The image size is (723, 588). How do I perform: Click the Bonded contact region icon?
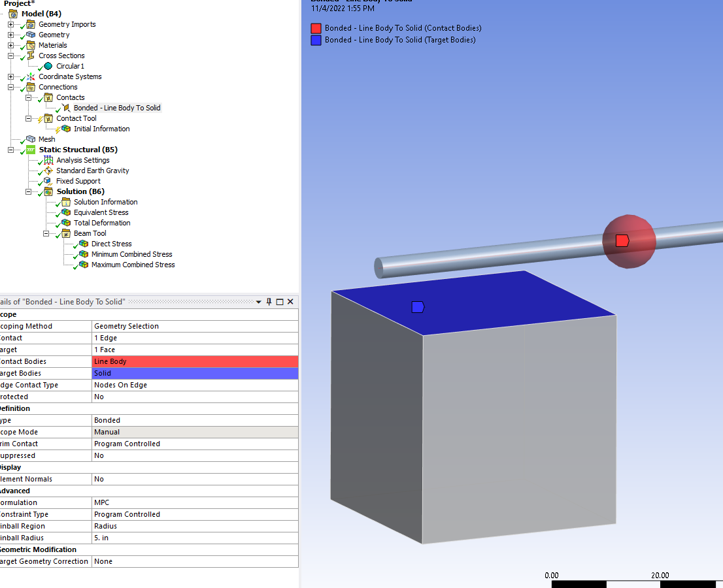pyautogui.click(x=66, y=108)
